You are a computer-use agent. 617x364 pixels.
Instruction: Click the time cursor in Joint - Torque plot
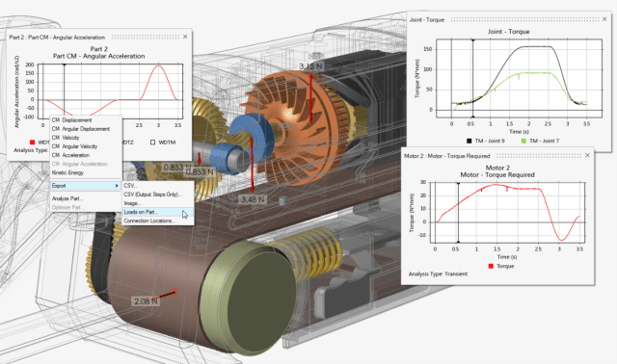pos(473,78)
